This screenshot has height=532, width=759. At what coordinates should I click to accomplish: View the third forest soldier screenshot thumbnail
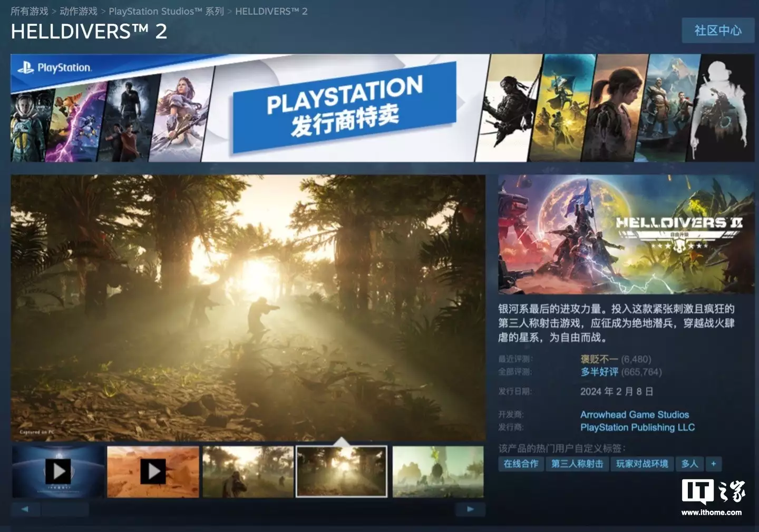pyautogui.click(x=248, y=471)
